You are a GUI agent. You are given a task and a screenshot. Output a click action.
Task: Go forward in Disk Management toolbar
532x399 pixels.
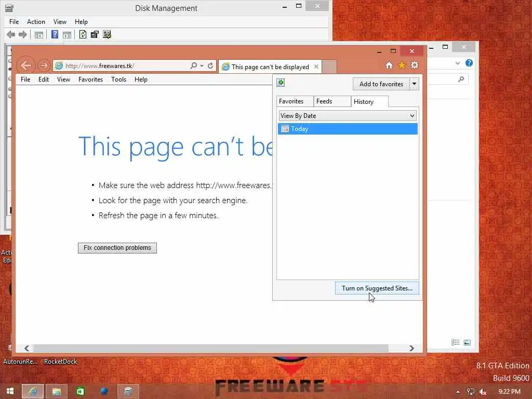pos(23,34)
